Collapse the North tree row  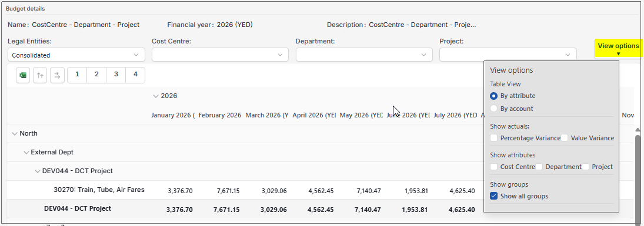(x=15, y=134)
